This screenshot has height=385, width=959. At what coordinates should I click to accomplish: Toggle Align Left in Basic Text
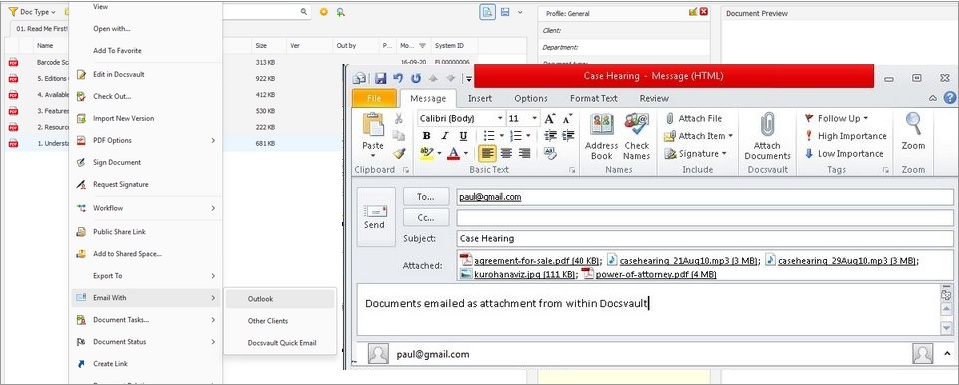pos(487,153)
